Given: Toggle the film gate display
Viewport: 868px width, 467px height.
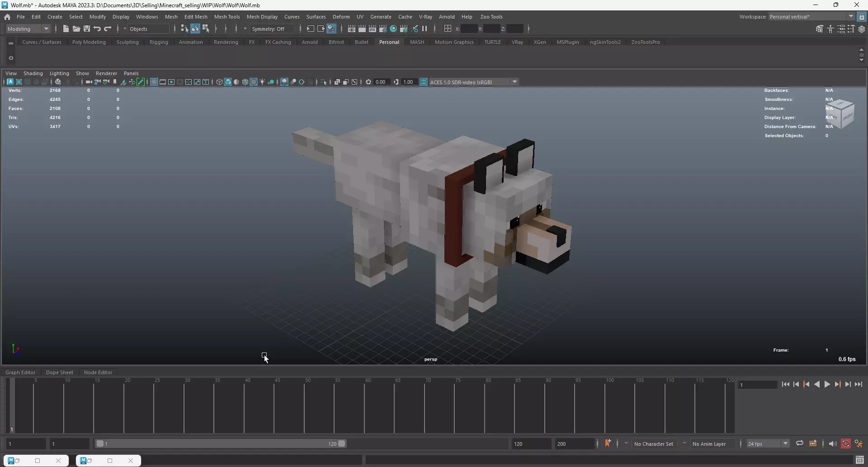Looking at the screenshot, I should click(x=163, y=82).
